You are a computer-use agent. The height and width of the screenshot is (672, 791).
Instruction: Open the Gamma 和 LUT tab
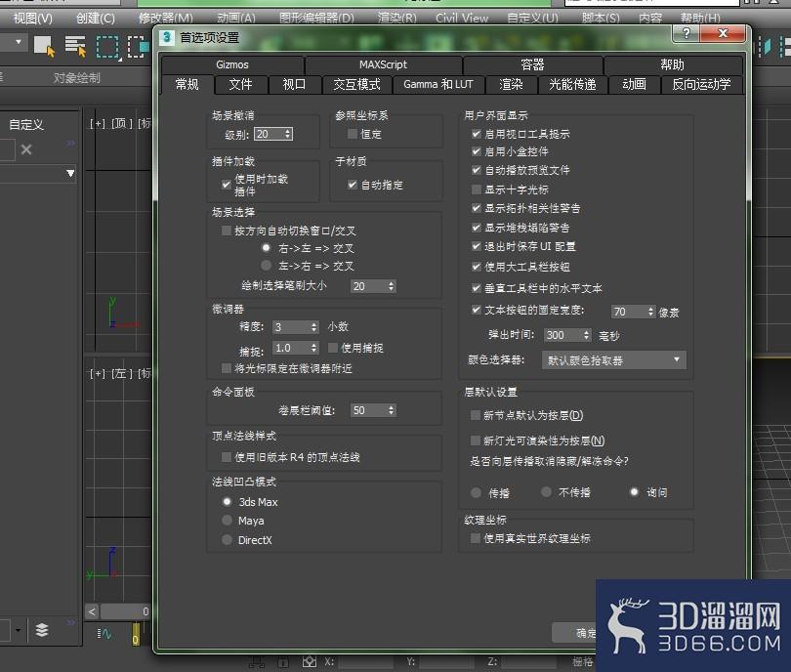point(437,84)
